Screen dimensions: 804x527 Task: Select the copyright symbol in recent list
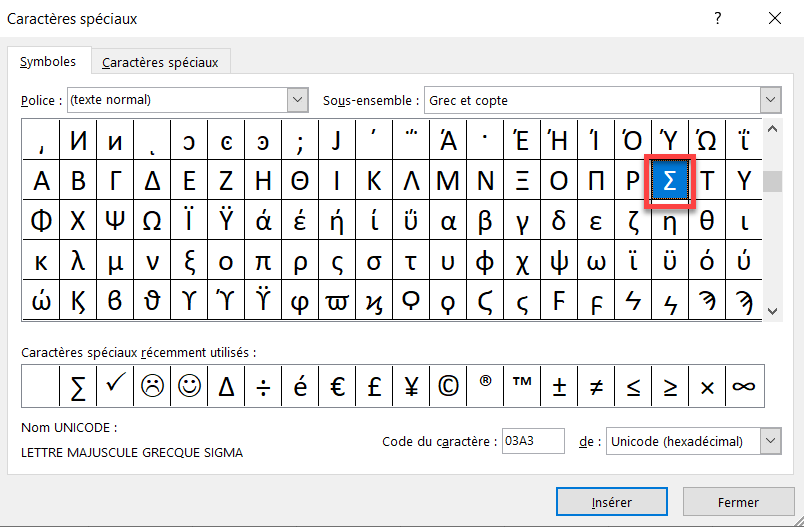[448, 386]
